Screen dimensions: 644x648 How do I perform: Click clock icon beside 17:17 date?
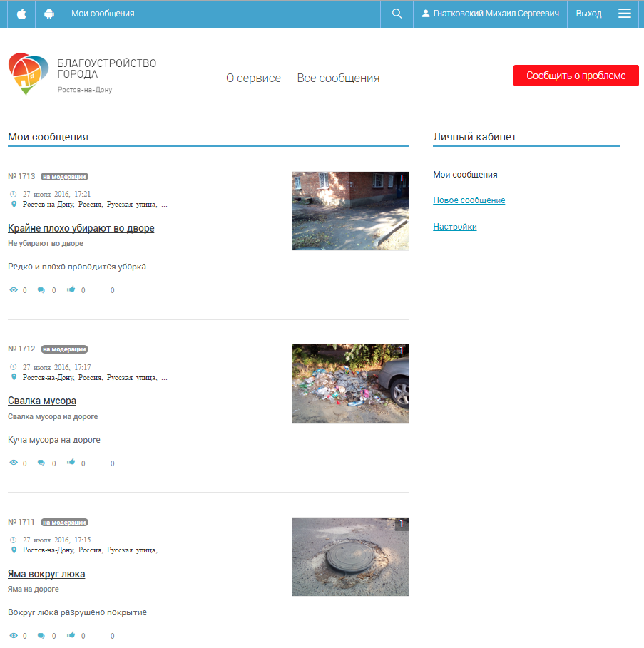(14, 367)
